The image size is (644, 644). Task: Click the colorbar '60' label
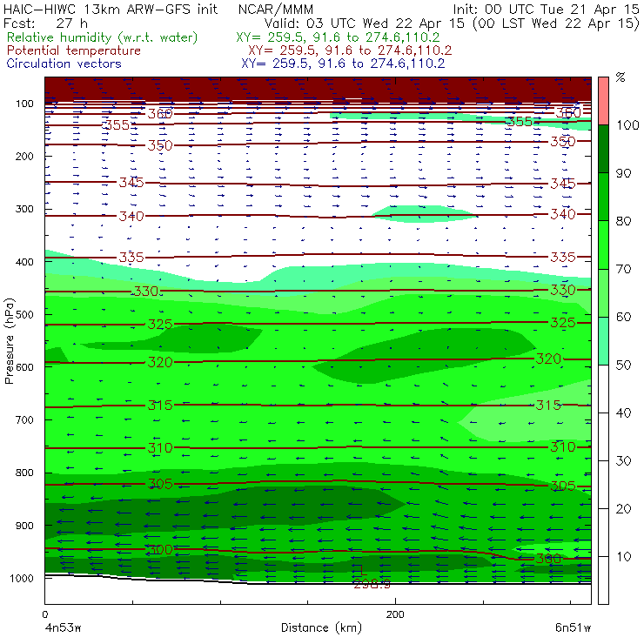[623, 317]
